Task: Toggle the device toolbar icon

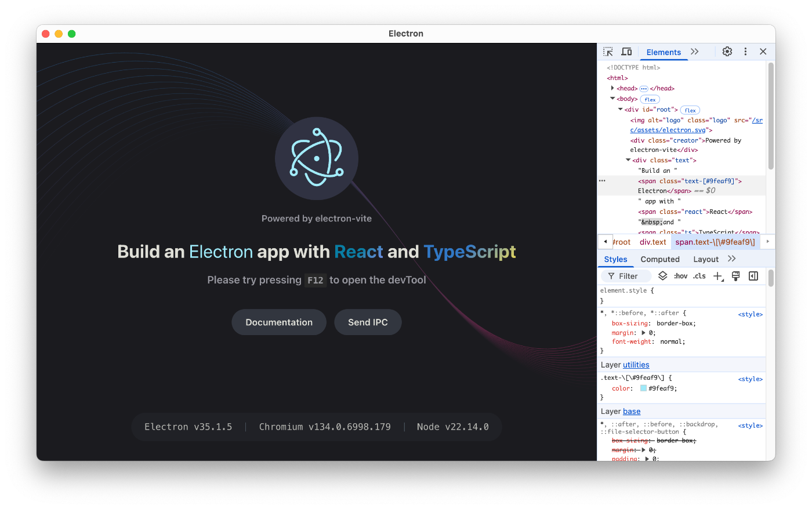Action: click(626, 52)
